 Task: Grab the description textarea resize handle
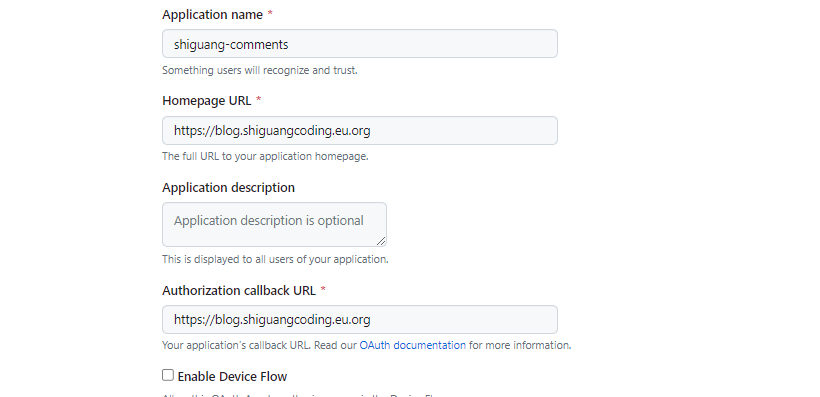(381, 241)
